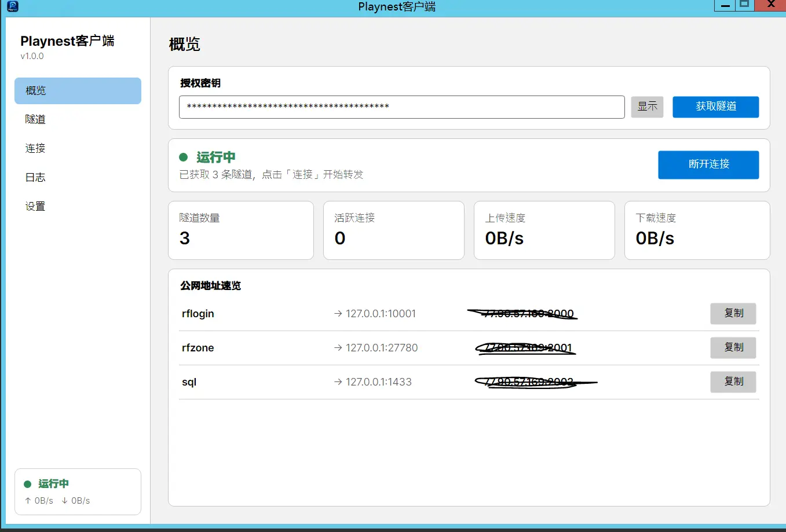Click the local address 127.0.0.1:27780
Image resolution: width=786 pixels, height=532 pixels.
tap(382, 348)
